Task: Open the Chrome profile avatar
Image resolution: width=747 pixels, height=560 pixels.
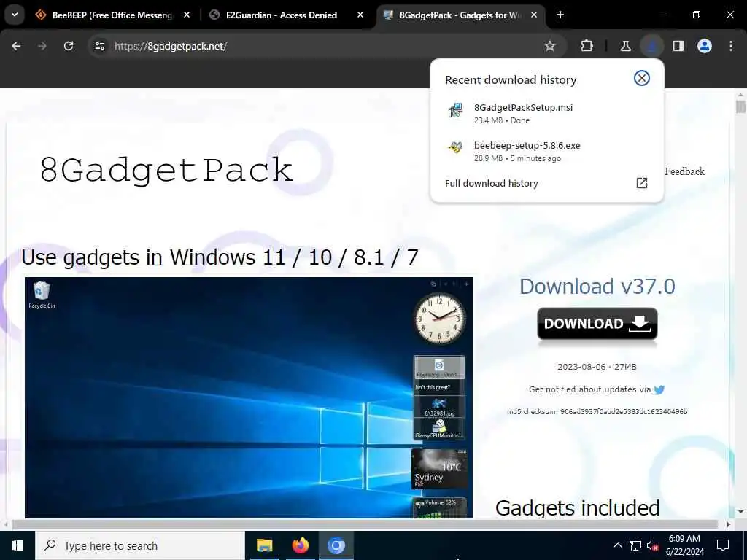Action: pyautogui.click(x=705, y=46)
